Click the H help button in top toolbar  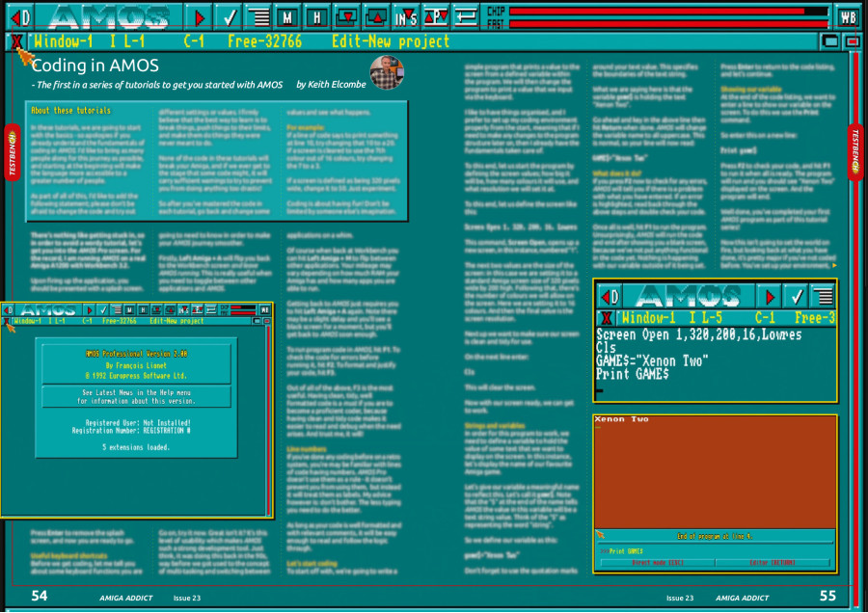click(x=316, y=17)
